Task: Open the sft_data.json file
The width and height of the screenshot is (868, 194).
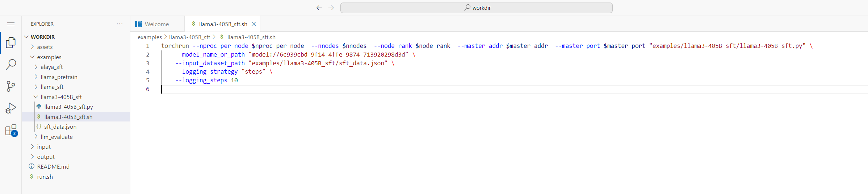Action: [60, 127]
